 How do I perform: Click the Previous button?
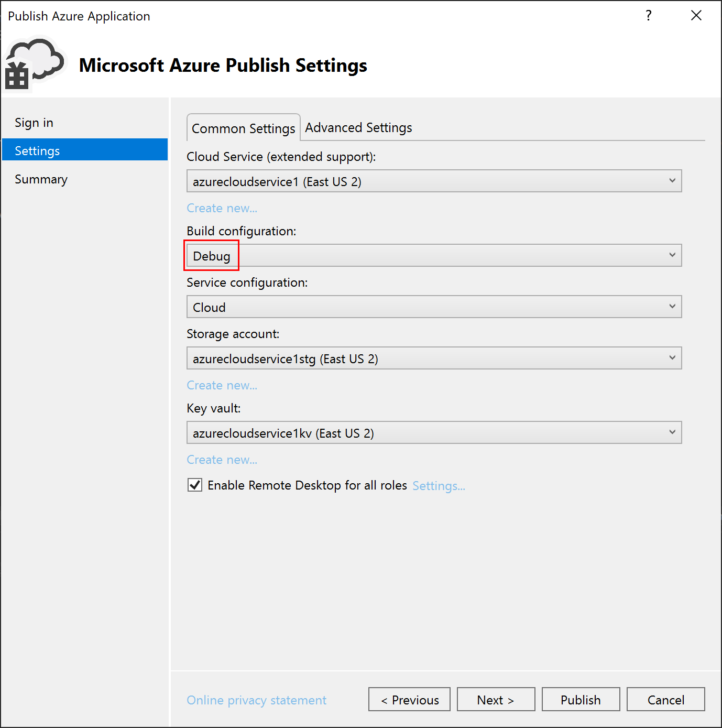[x=409, y=699]
